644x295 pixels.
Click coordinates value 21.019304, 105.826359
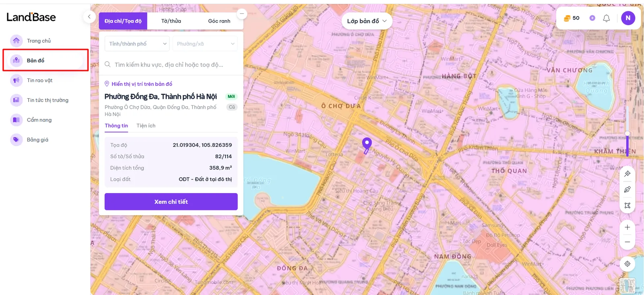(x=202, y=145)
